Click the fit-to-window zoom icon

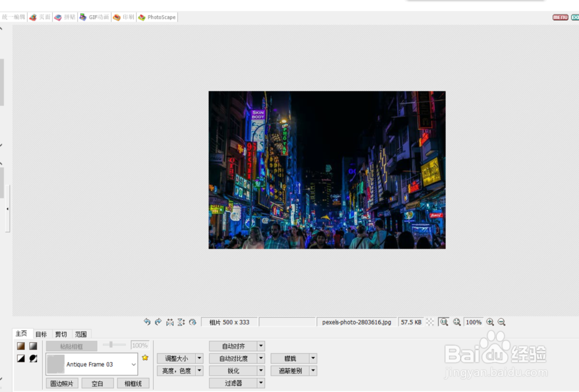tap(457, 322)
